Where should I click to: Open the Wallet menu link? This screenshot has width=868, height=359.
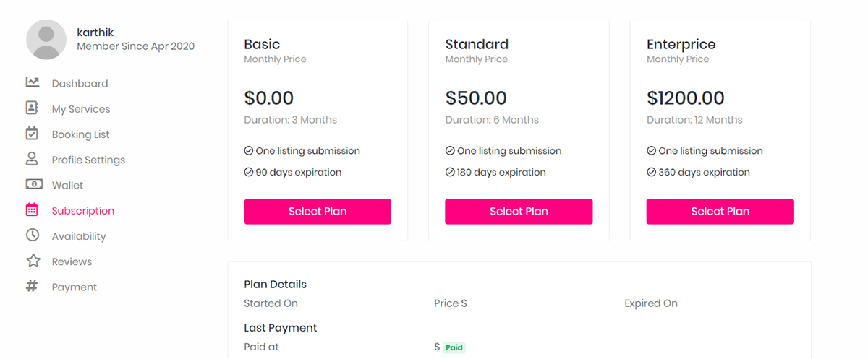coord(67,186)
